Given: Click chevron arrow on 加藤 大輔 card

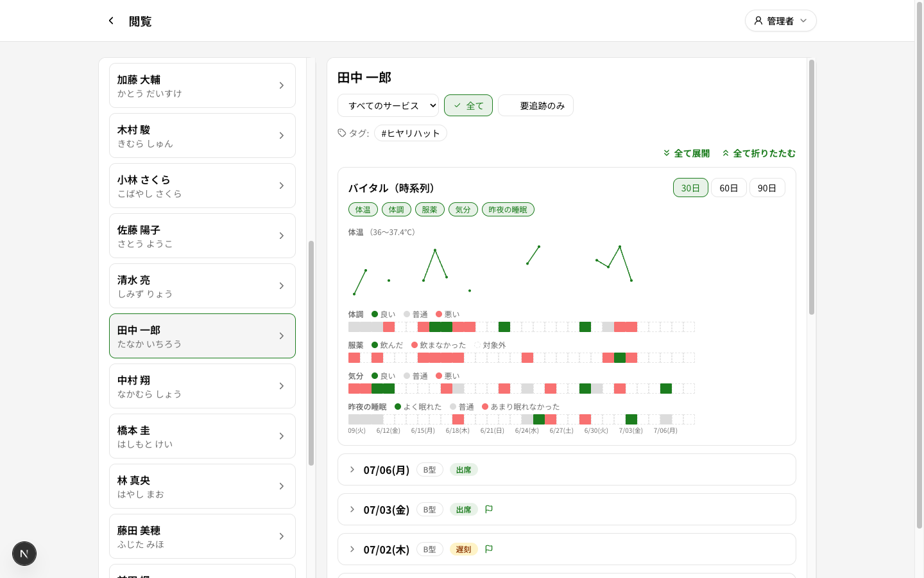Looking at the screenshot, I should click(281, 85).
